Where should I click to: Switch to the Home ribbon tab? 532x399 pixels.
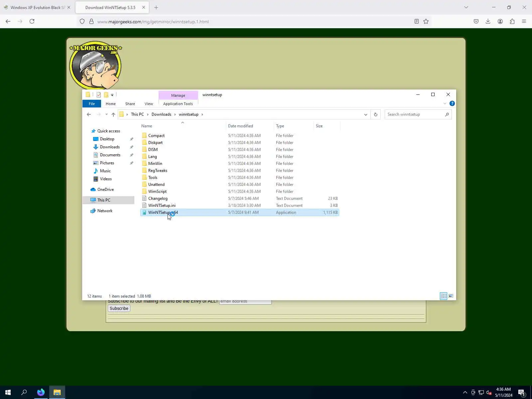tap(111, 104)
